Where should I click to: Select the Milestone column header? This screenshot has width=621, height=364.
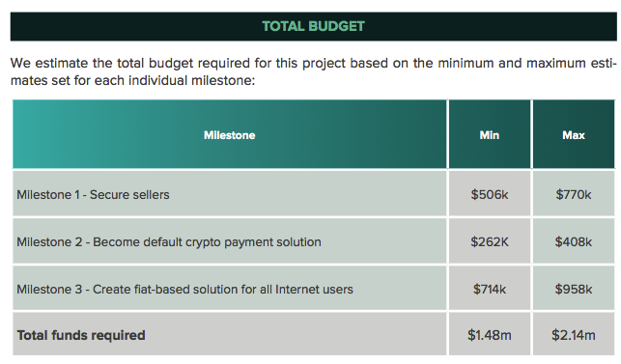pos(230,134)
